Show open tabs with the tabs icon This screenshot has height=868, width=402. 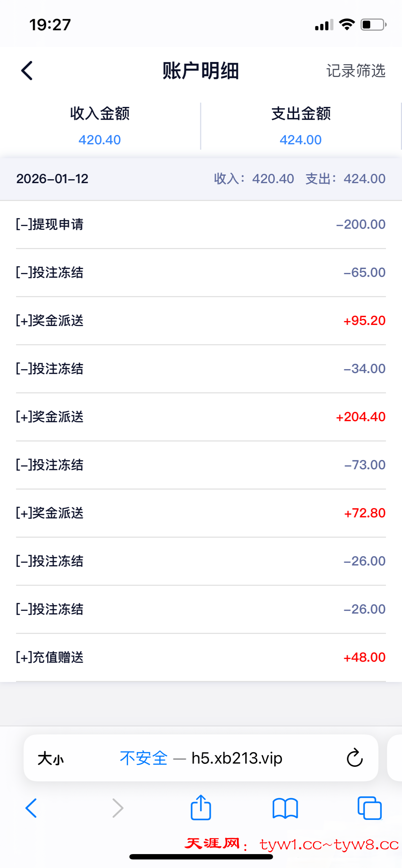(370, 808)
